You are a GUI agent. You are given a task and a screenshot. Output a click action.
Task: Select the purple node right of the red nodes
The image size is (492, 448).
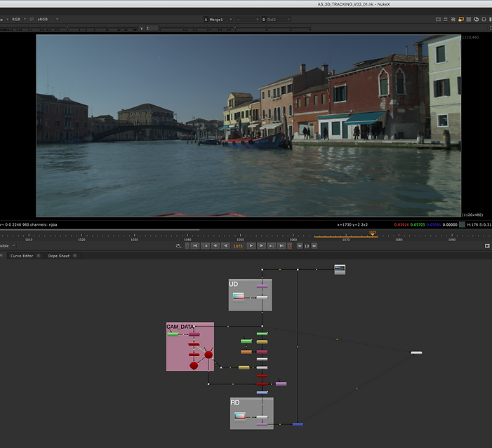point(281,383)
